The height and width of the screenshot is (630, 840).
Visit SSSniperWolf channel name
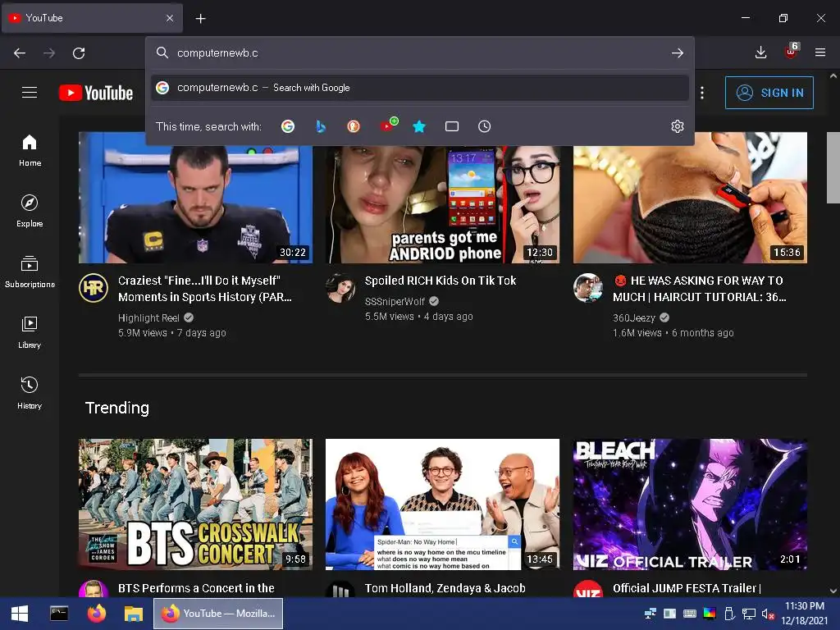click(395, 302)
